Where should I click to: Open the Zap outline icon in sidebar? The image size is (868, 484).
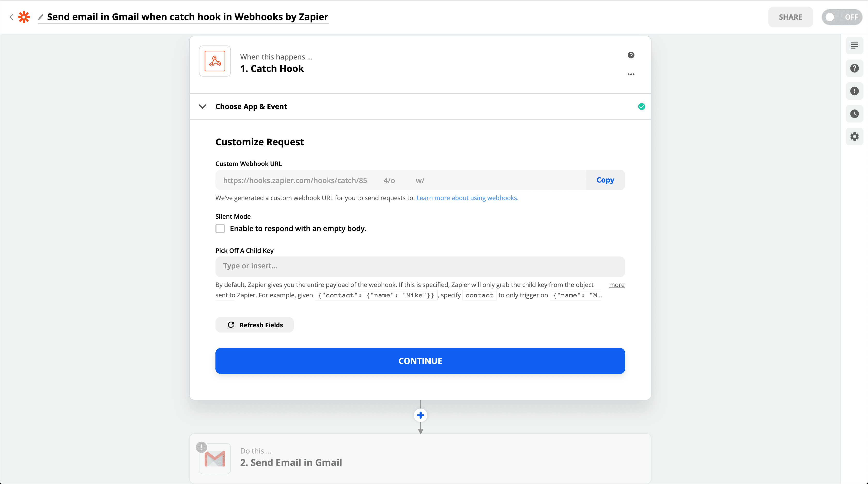pos(854,46)
